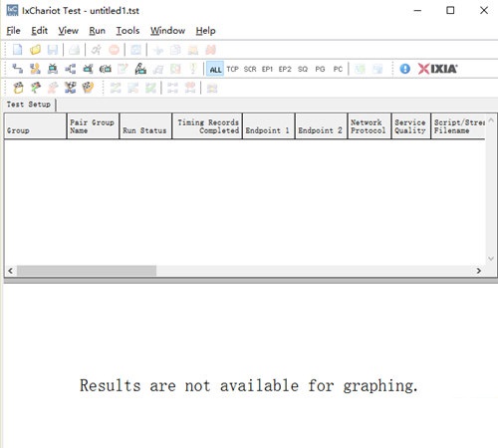This screenshot has height=448, width=498.
Task: Open the Tools menu
Action: pos(127,31)
